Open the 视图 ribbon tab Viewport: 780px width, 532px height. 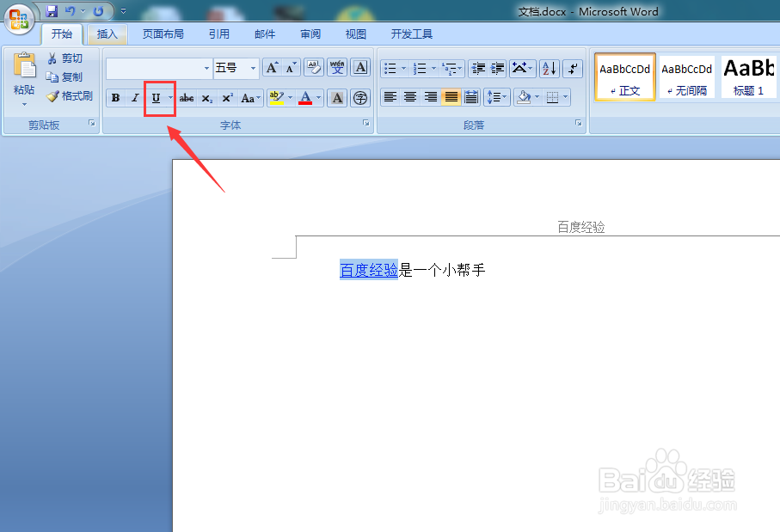coord(356,34)
